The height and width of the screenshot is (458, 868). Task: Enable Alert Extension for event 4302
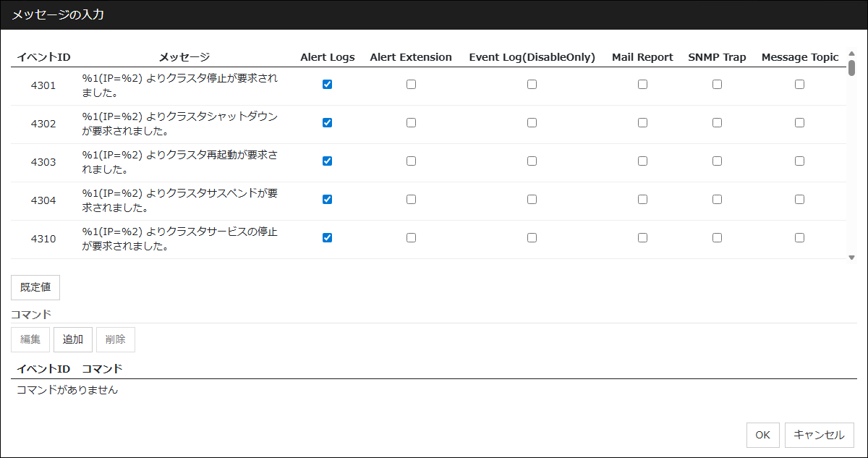point(411,123)
